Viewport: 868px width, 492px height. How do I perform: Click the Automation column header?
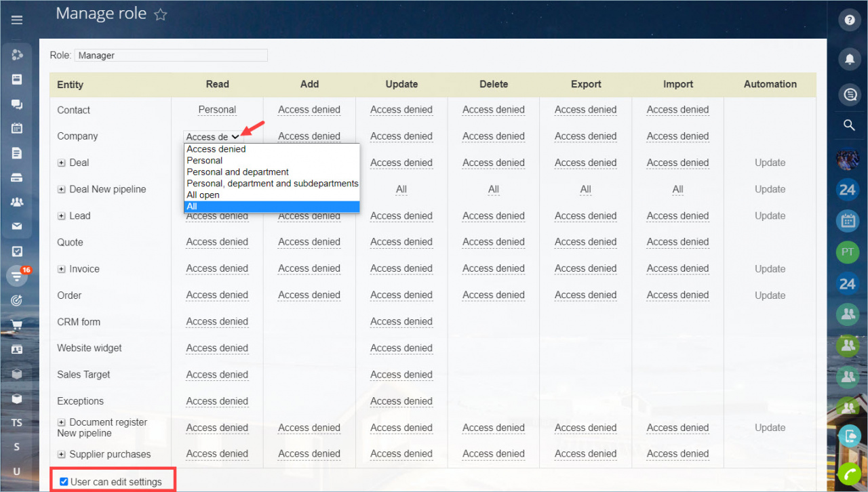(x=770, y=84)
